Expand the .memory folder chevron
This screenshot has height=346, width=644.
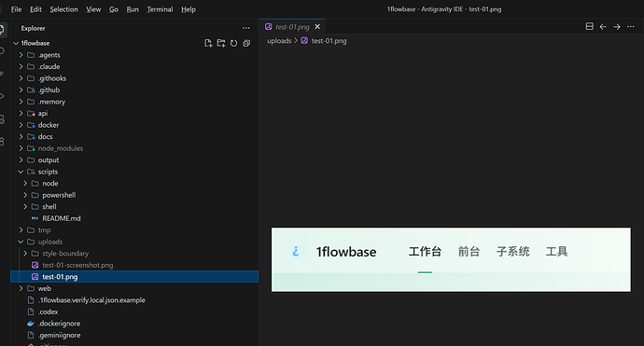[21, 102]
